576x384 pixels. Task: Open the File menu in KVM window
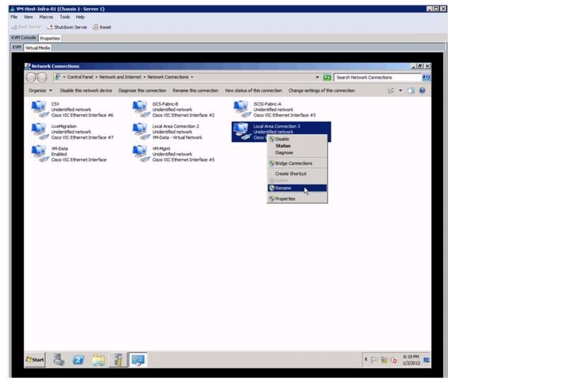pos(14,17)
